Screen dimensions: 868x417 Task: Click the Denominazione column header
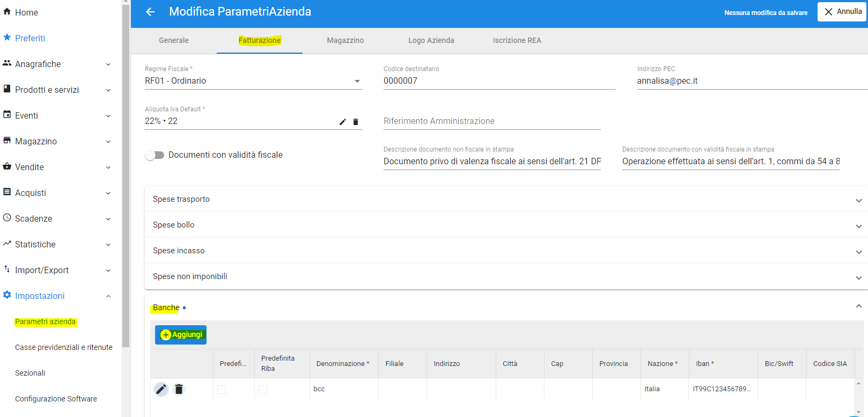pyautogui.click(x=344, y=364)
